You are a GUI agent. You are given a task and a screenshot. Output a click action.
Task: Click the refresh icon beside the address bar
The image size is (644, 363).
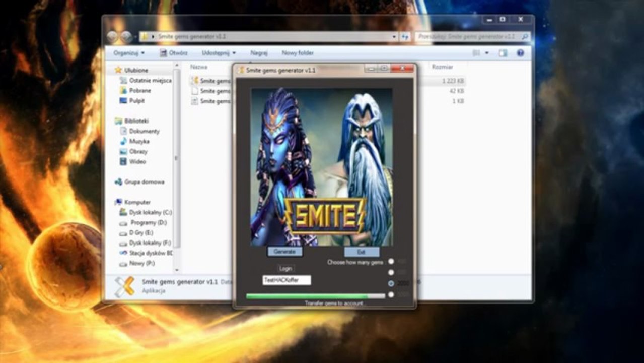405,37
